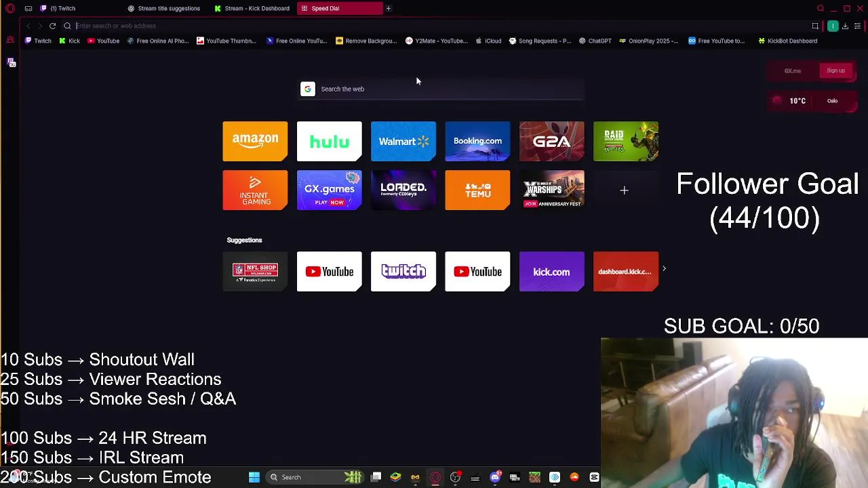Open the Amazon speed dial tile

tap(255, 141)
